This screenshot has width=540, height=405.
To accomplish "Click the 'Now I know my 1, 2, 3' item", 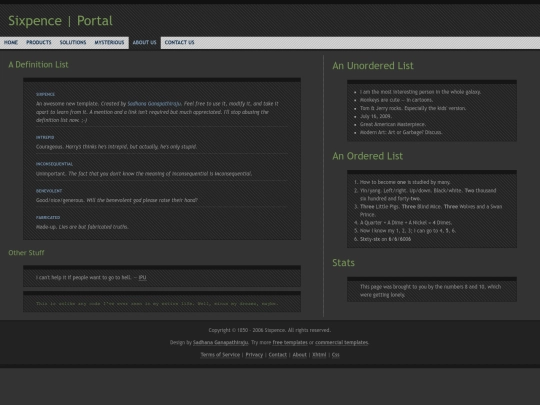I will (x=408, y=231).
